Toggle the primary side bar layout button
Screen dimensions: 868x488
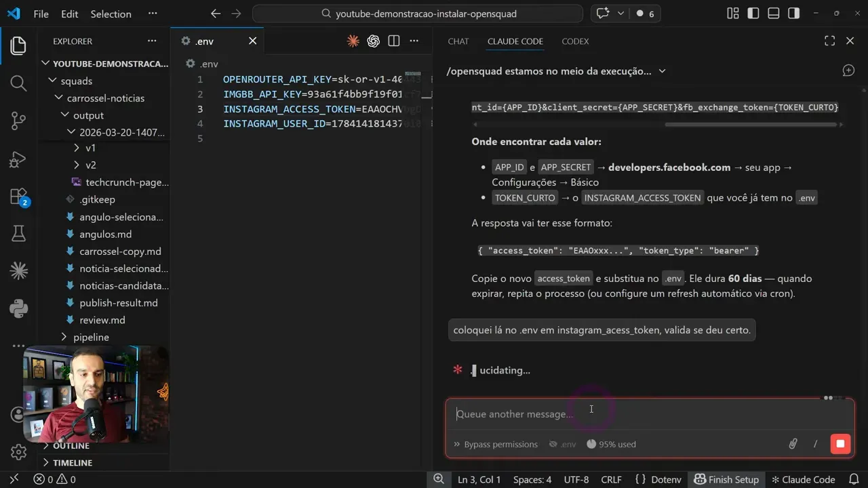click(x=753, y=14)
